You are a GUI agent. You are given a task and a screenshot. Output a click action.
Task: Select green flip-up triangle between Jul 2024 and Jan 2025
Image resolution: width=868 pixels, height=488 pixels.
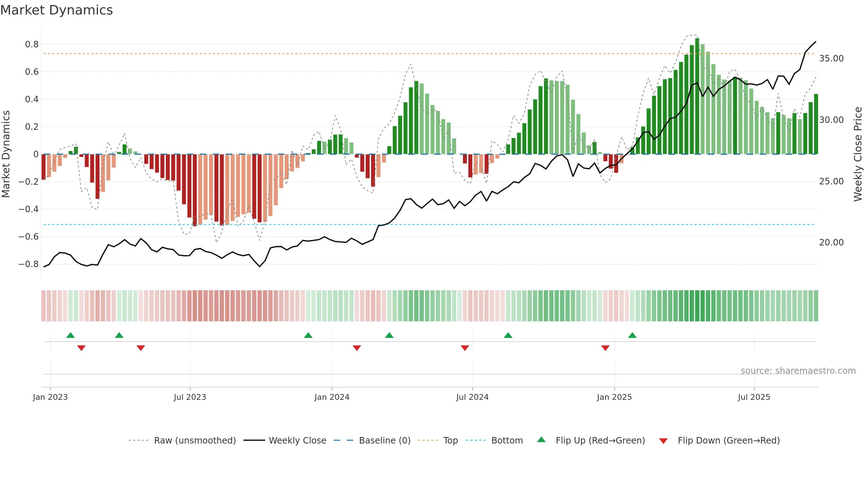point(508,335)
